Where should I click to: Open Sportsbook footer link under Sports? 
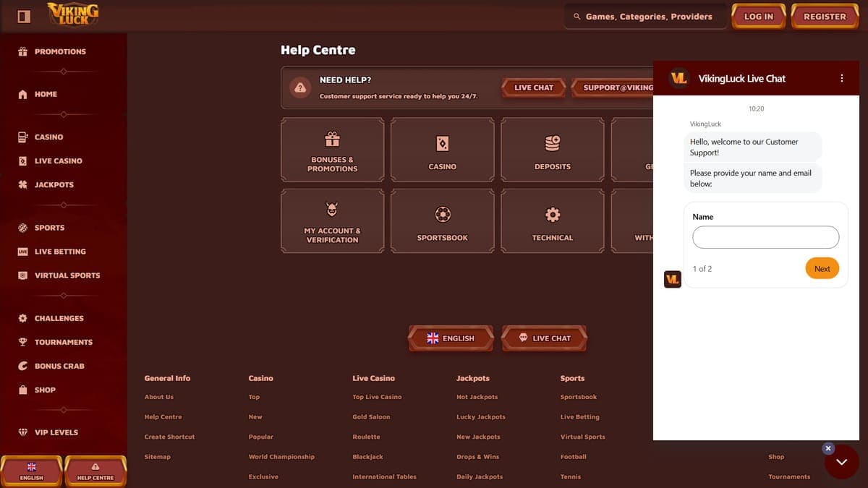[x=579, y=397]
